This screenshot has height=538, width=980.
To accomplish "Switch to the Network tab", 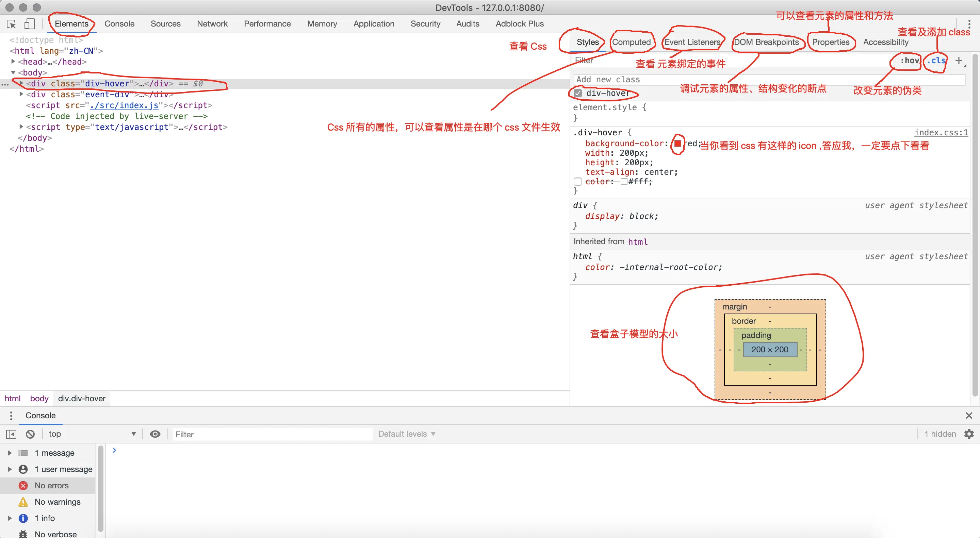I will pos(212,24).
